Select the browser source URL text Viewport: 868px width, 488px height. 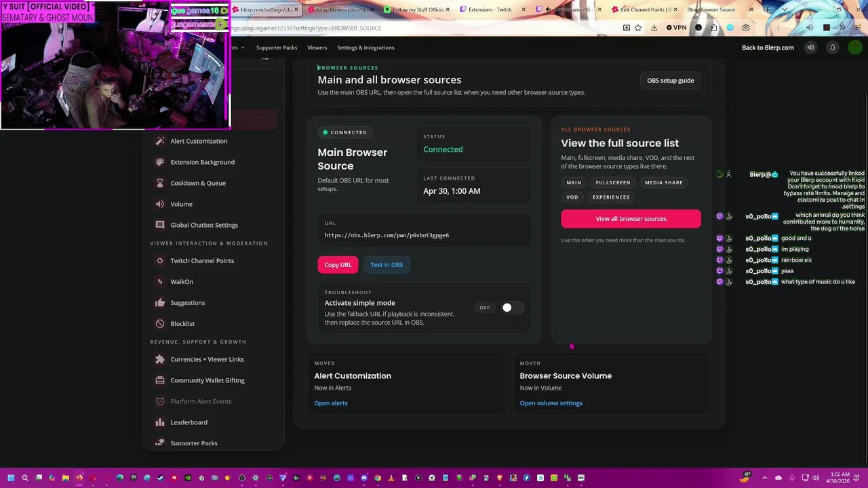point(387,235)
